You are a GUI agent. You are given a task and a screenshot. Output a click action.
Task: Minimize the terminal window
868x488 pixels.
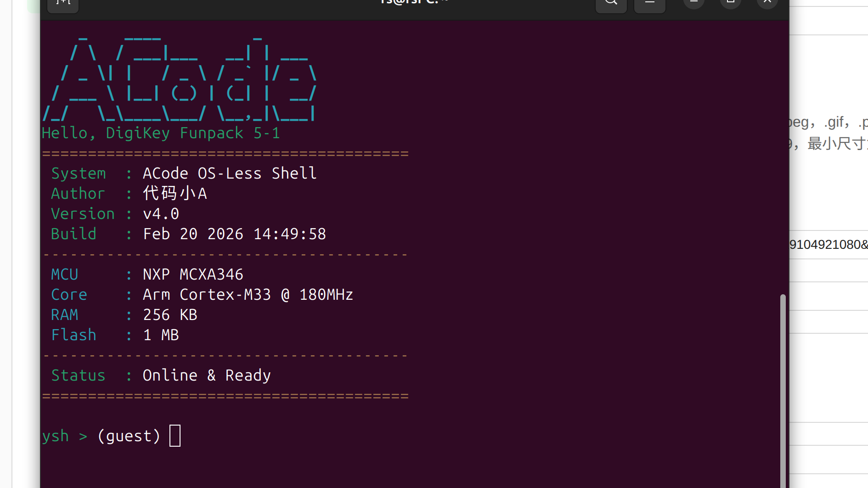(693, 3)
